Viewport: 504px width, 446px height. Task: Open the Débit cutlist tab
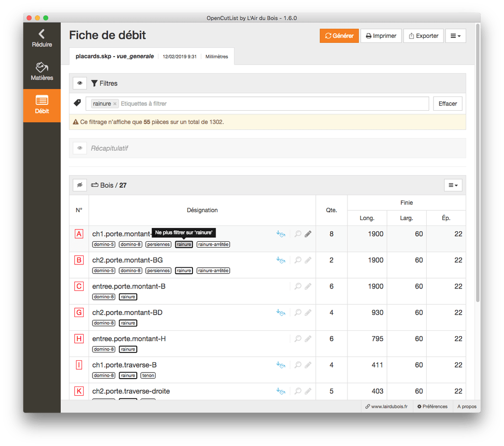42,105
